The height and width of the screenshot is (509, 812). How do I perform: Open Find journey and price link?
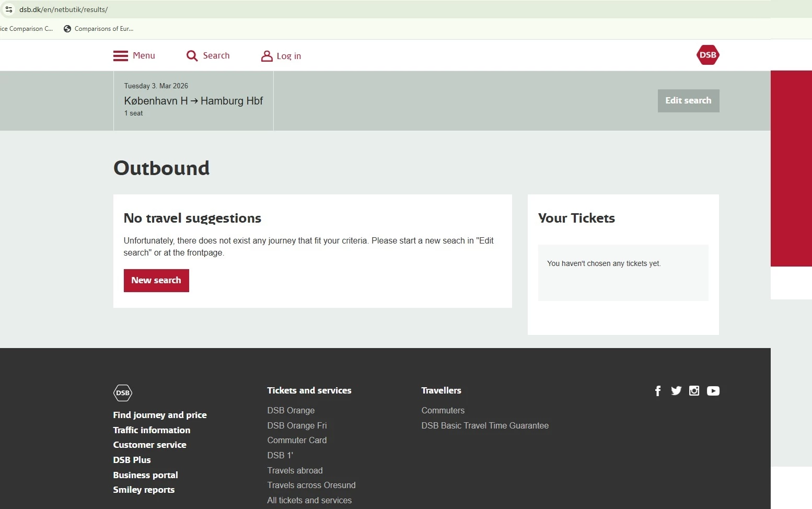pos(160,415)
